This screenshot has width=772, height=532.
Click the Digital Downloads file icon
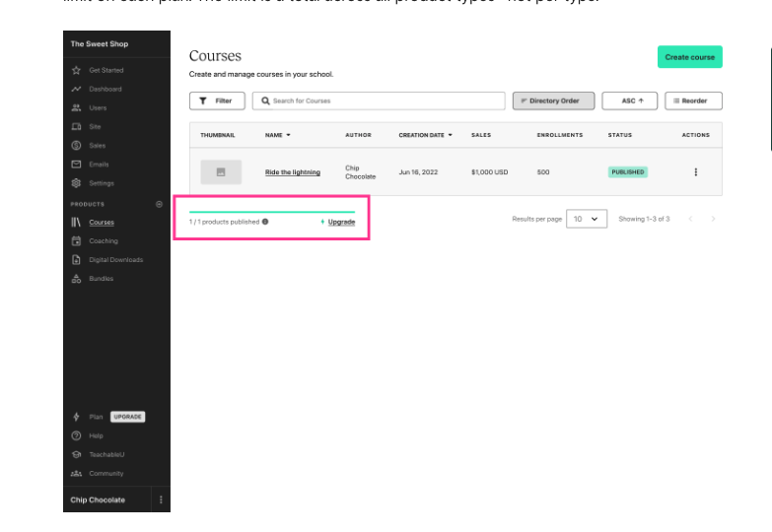coord(76,260)
